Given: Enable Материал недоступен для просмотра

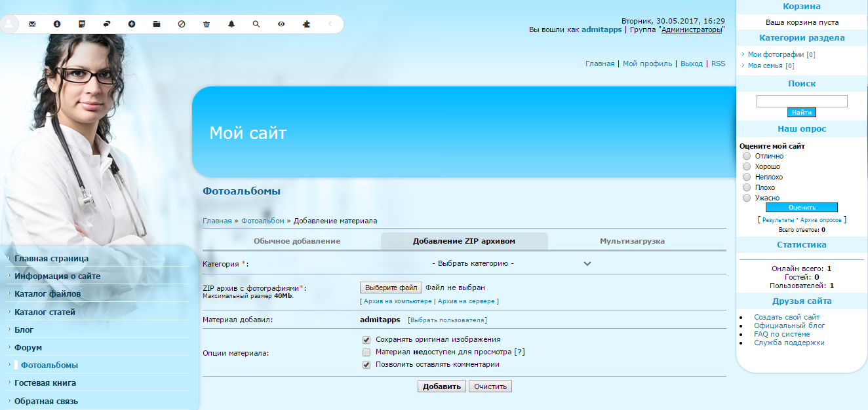Looking at the screenshot, I should tap(365, 352).
